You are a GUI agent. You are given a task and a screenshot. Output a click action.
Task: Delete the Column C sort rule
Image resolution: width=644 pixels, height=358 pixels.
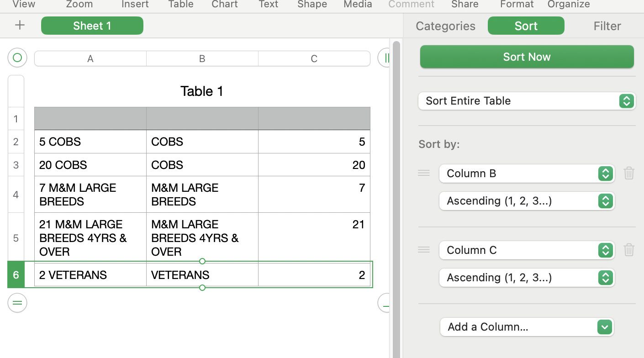629,250
